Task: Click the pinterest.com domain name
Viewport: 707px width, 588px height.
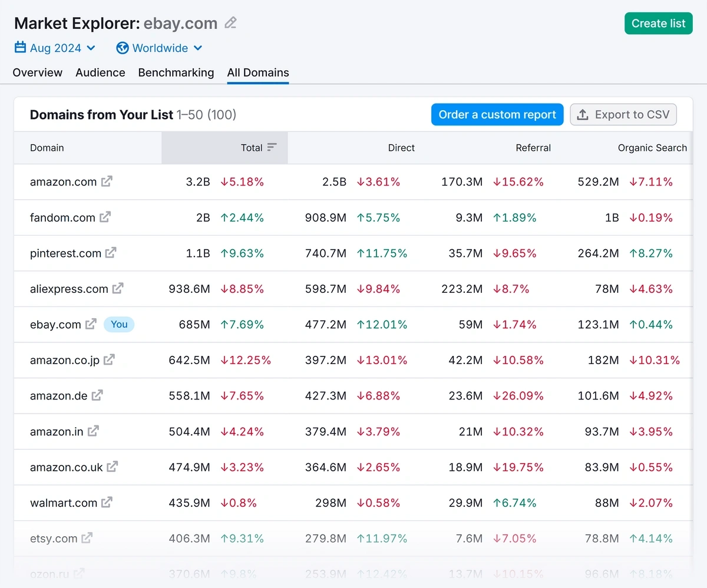Action: click(x=65, y=253)
